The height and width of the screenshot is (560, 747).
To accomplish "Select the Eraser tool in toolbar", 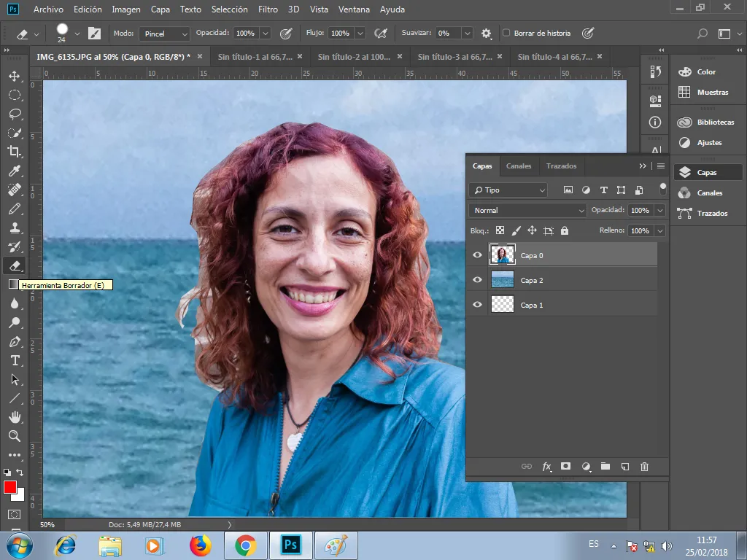I will coord(15,265).
